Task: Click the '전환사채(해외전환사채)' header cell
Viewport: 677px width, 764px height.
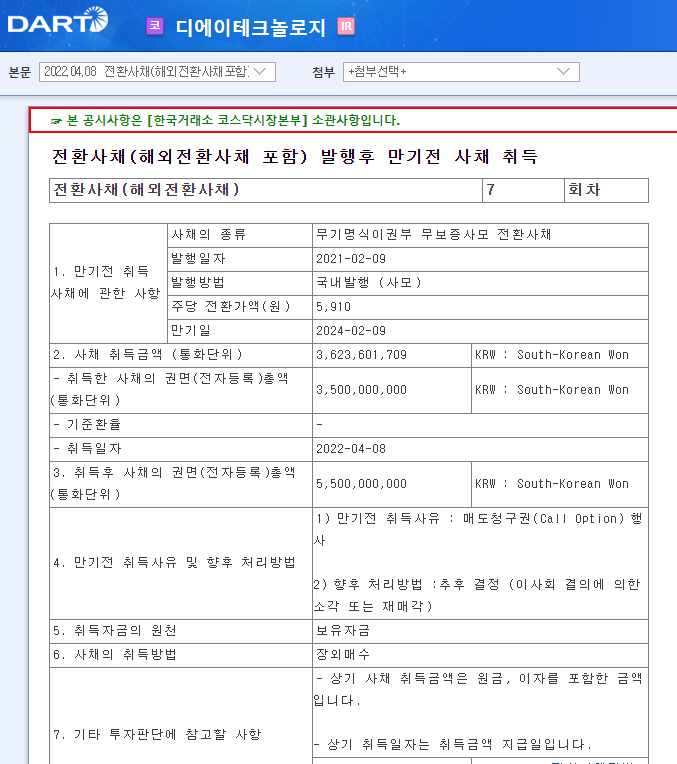Action: (x=266, y=190)
